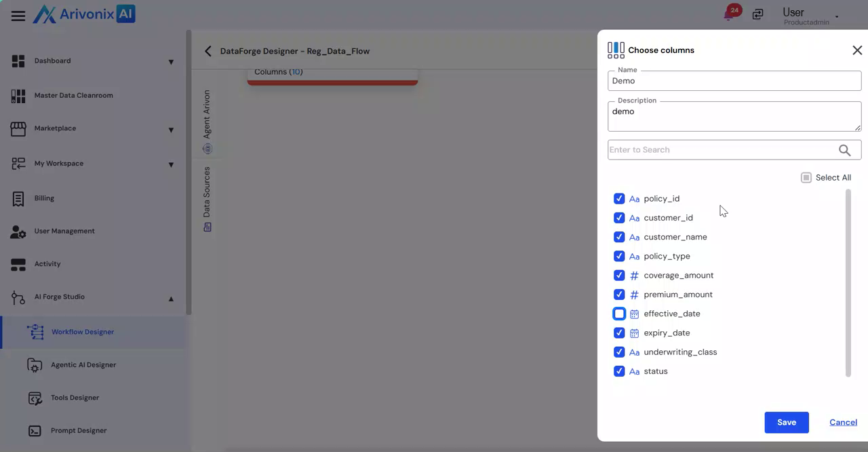The width and height of the screenshot is (868, 452).
Task: Open the hamburger navigation menu
Action: (18, 16)
